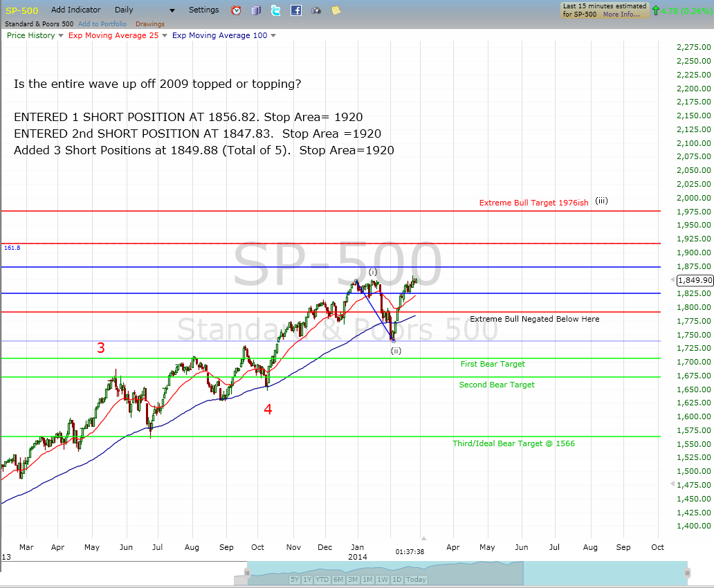Image resolution: width=714 pixels, height=588 pixels.
Task: Grab the left range slider handle
Action: coord(247,573)
